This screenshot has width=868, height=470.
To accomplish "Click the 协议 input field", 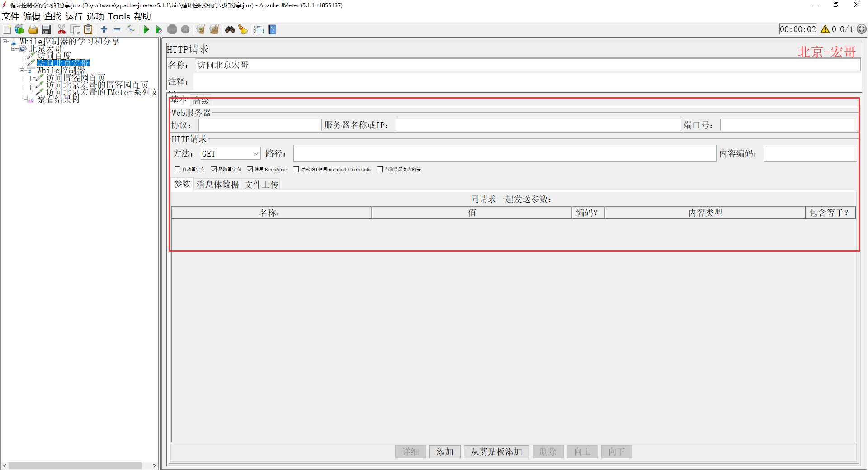I will [260, 125].
